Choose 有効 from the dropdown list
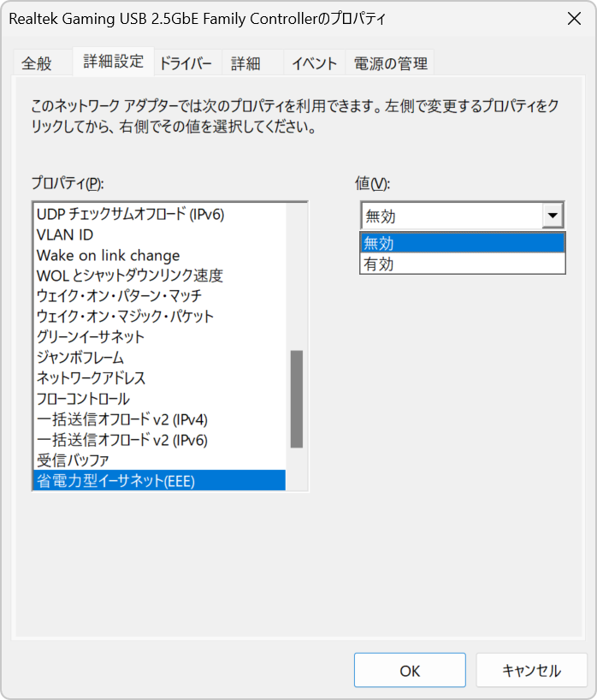 (x=462, y=264)
